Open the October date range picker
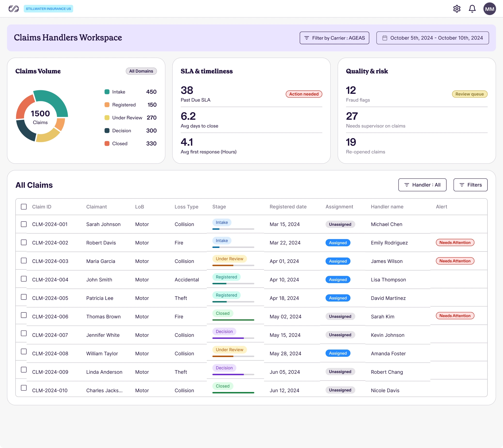Viewport: 503px width, 448px height. (432, 38)
